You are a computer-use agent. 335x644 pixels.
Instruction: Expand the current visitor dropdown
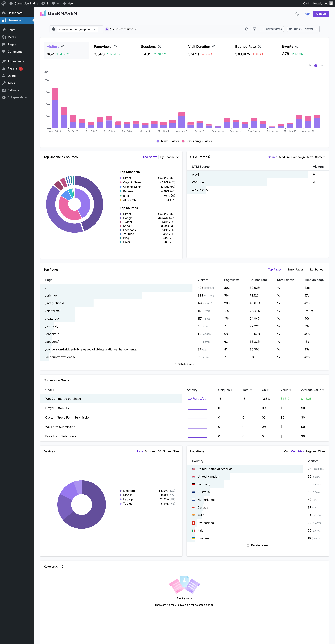[x=121, y=29]
